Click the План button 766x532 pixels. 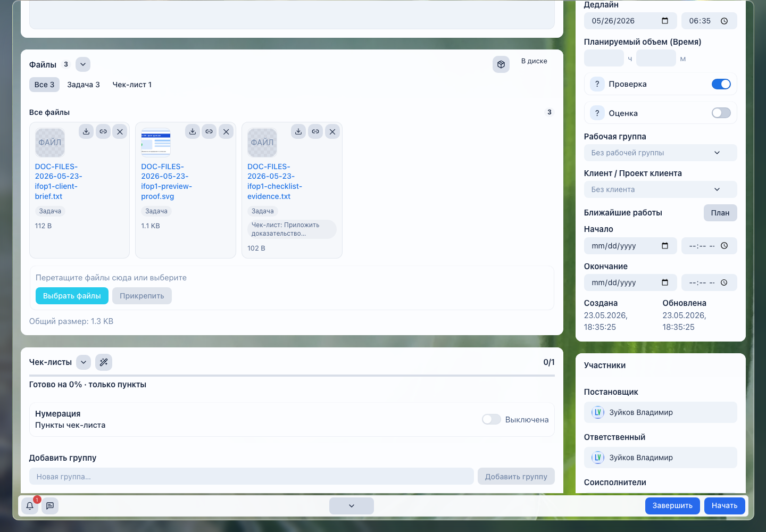[x=720, y=213]
